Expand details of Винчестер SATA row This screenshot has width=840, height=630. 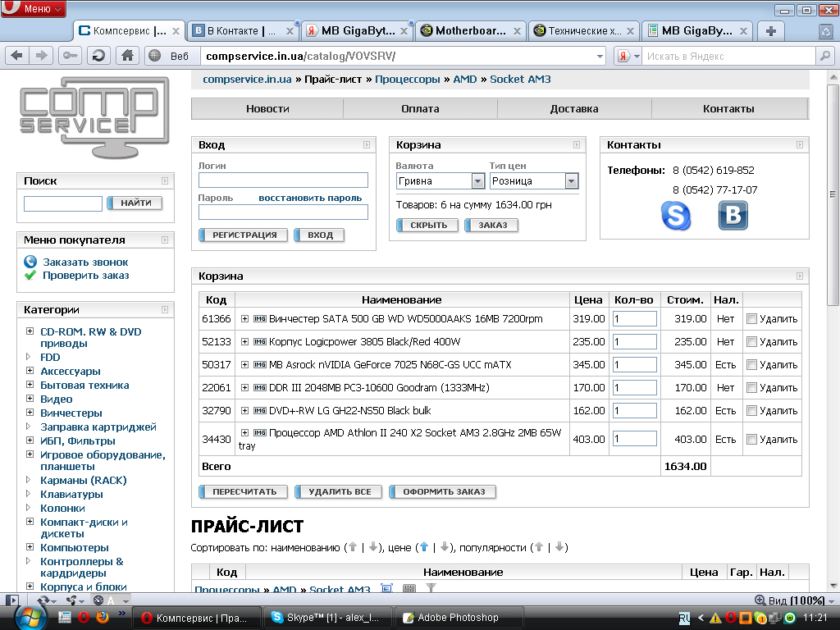coord(244,319)
